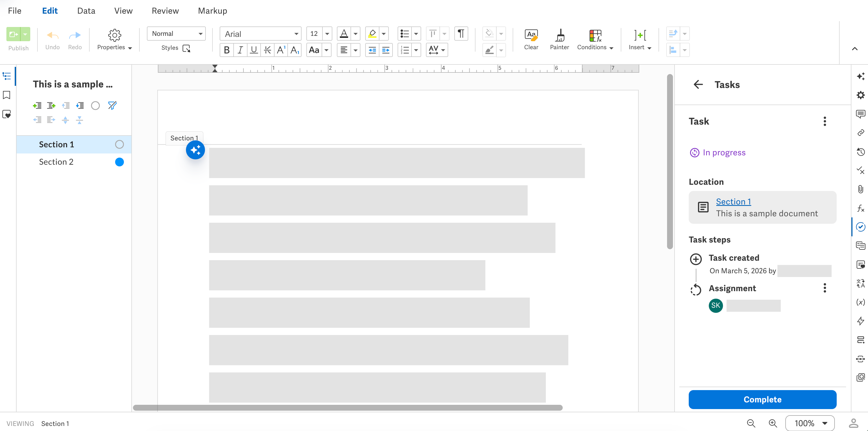Open the history panel in right sidebar

click(861, 152)
